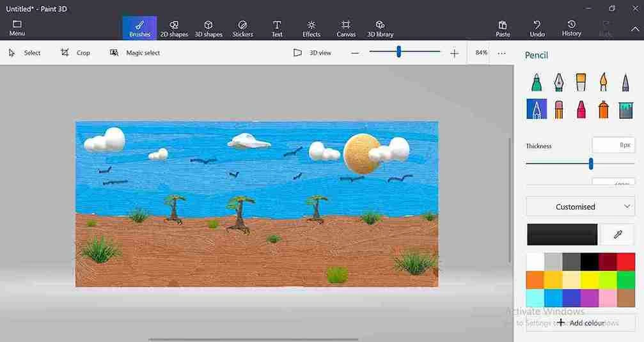Collapse the ribbon with the chevron

(x=635, y=29)
